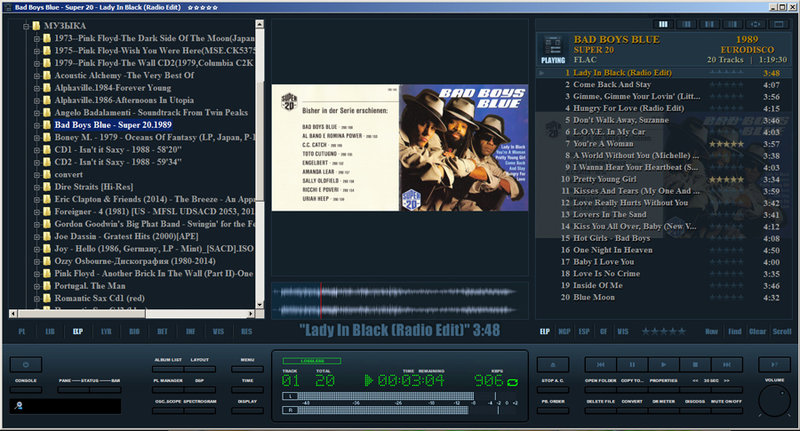
Task: Click the search icon in the black field
Action: 18,406
